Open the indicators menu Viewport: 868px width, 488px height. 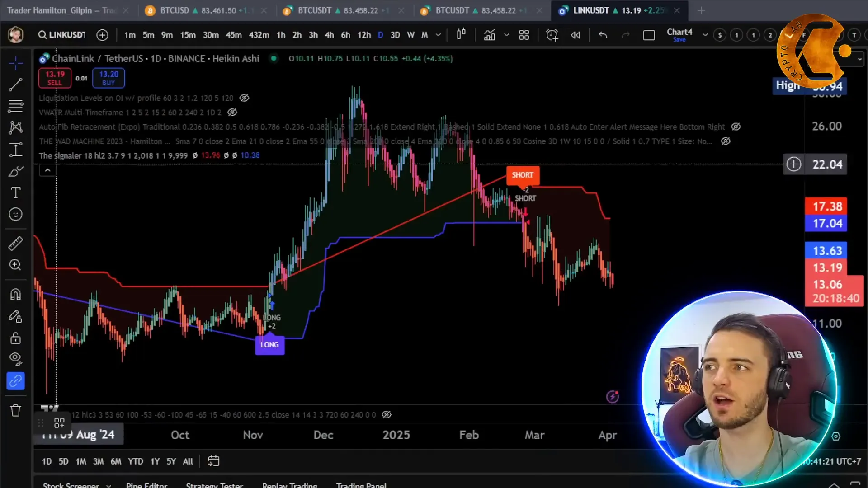pos(489,35)
